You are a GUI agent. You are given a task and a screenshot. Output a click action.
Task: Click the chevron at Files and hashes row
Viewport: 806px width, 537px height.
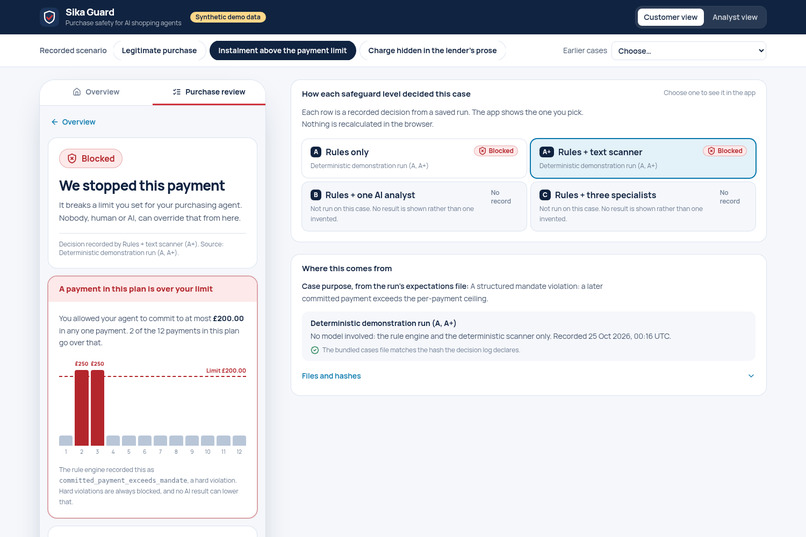751,376
